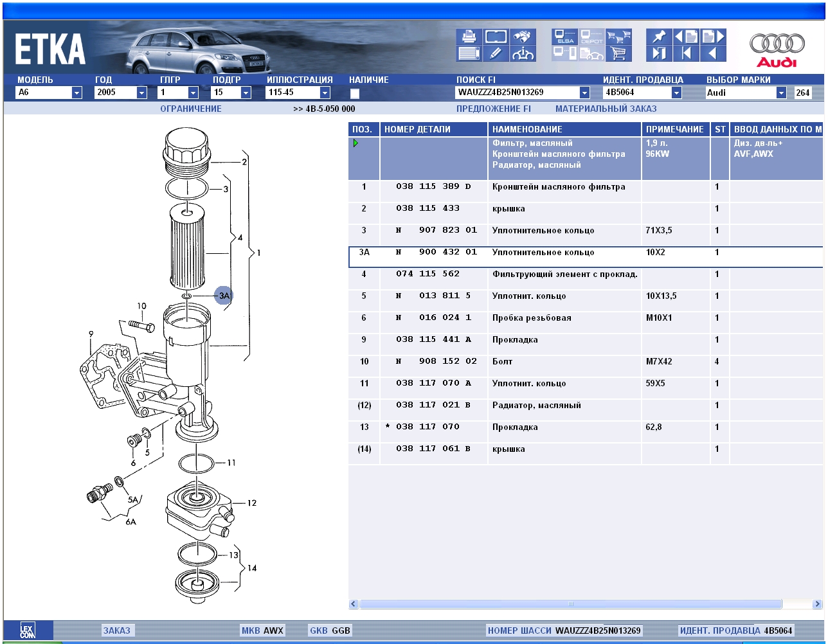828x644 pixels.
Task: Click the ОГРАНИЧЕНИЕ link
Action: [191, 109]
